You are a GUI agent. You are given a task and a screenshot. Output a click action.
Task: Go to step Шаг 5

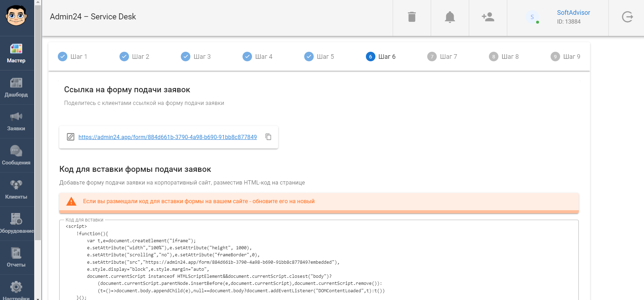319,57
